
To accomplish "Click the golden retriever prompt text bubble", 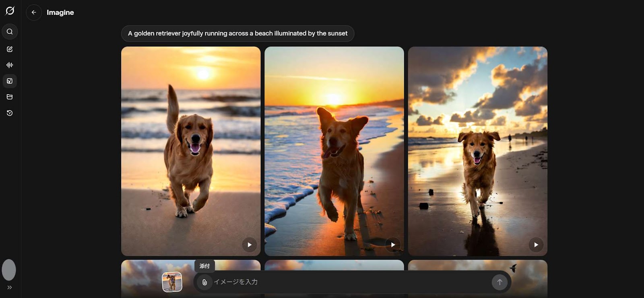I will pyautogui.click(x=237, y=33).
